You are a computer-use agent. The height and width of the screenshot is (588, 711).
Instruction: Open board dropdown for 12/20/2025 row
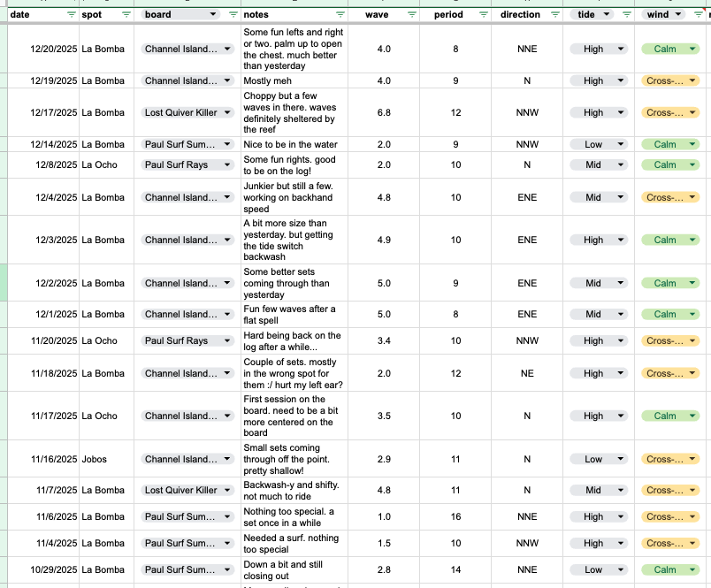227,49
